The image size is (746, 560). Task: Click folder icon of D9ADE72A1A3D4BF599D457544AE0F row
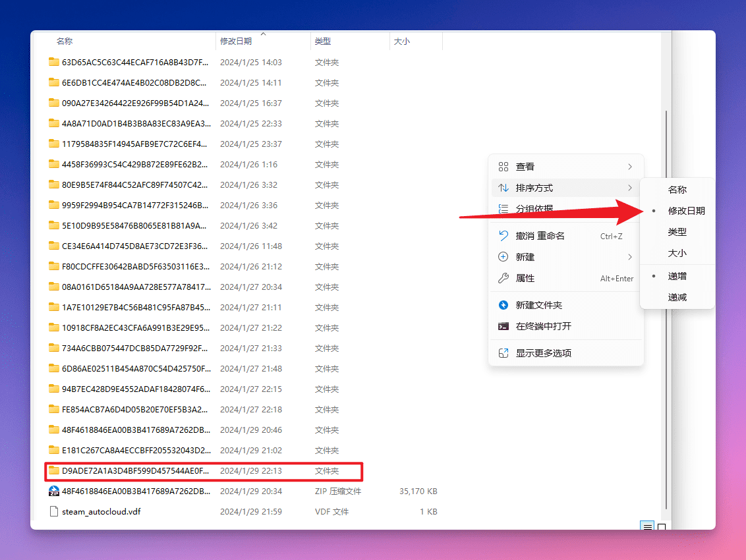click(54, 470)
